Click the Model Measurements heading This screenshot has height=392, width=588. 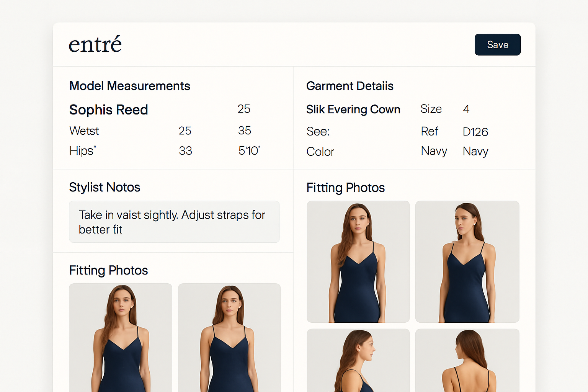[x=129, y=86]
